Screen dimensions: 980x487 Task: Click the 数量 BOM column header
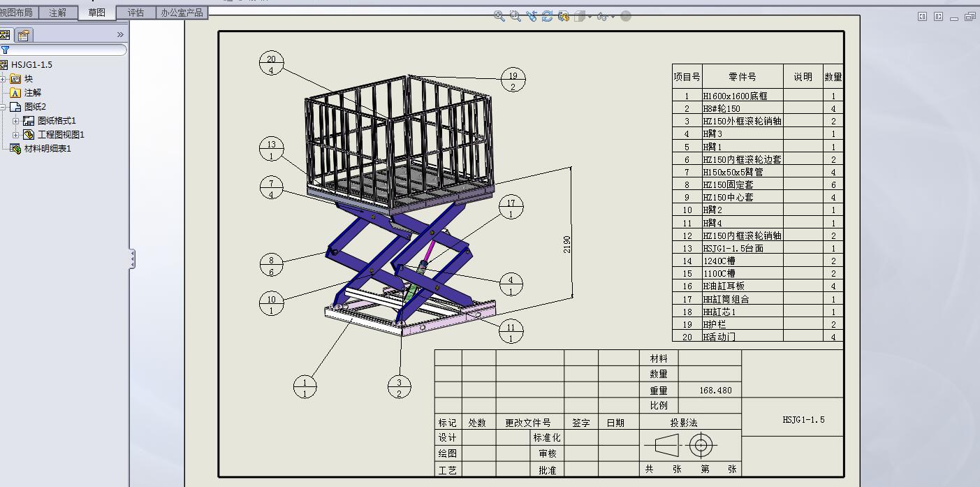tap(833, 77)
